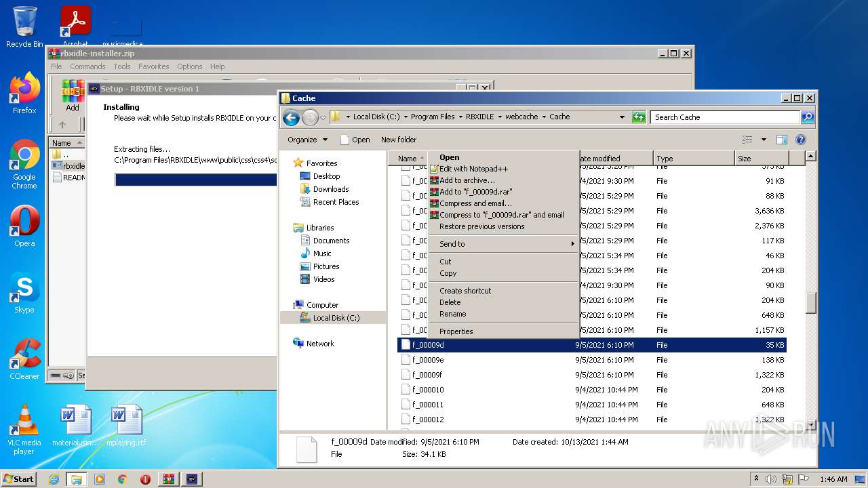868x488 pixels.
Task: Open Properties from the context menu
Action: point(503,331)
